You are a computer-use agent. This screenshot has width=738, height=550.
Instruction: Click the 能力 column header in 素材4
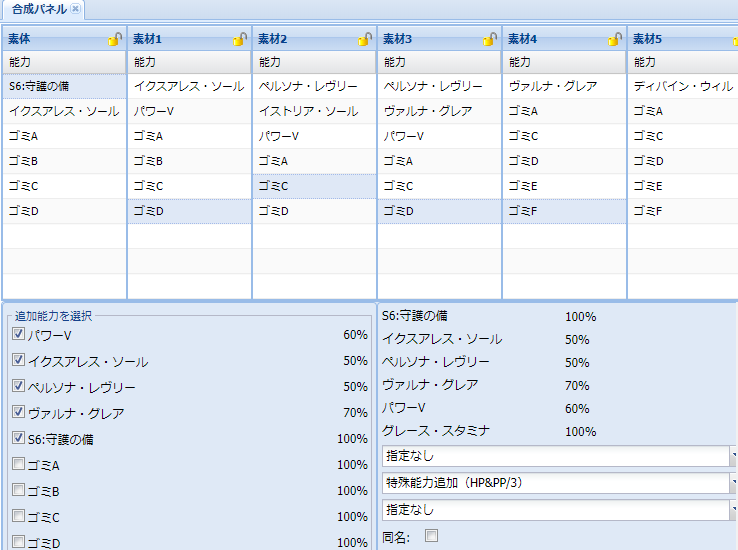click(564, 62)
